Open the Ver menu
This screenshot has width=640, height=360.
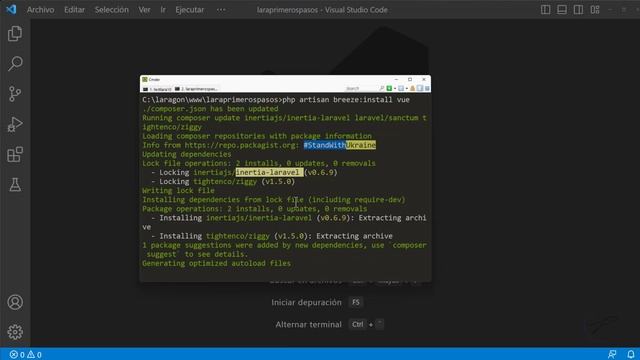pyautogui.click(x=144, y=10)
